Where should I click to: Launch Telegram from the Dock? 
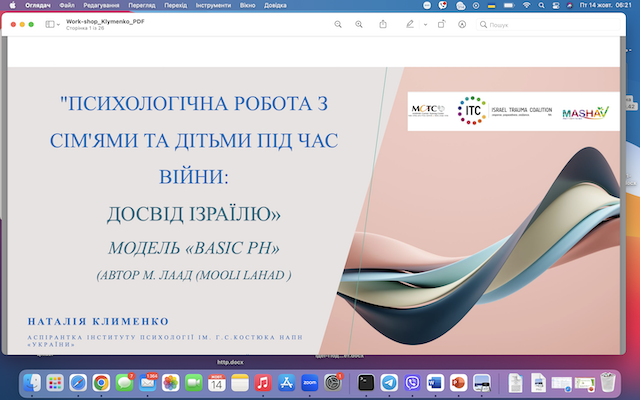point(389,382)
